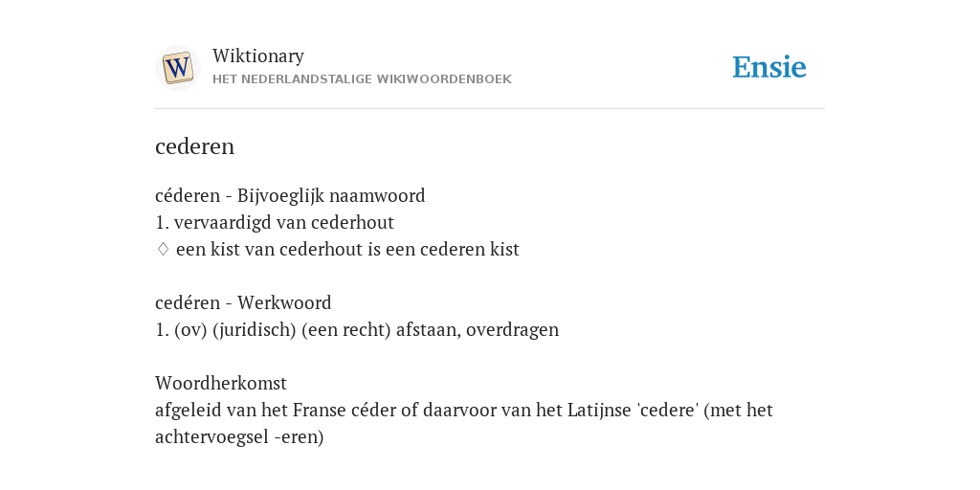This screenshot has height=490, width=980.
Task: Click the Wiktionary source title
Action: click(x=258, y=56)
